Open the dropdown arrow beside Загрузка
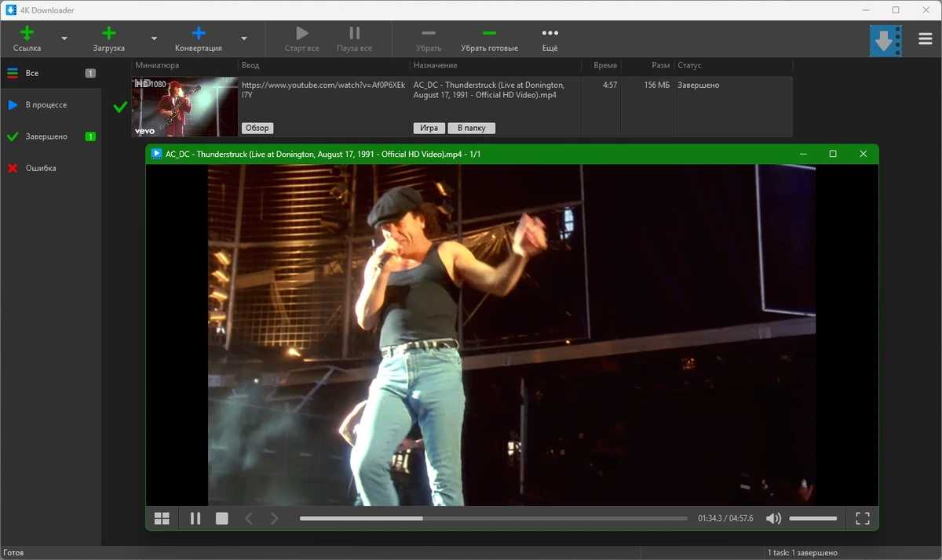 coord(154,38)
